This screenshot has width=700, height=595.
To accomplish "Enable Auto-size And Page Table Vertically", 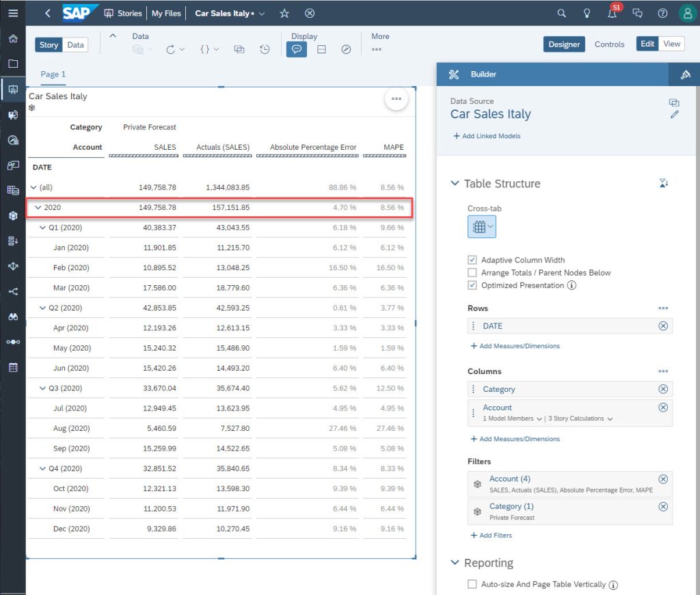I will click(472, 584).
